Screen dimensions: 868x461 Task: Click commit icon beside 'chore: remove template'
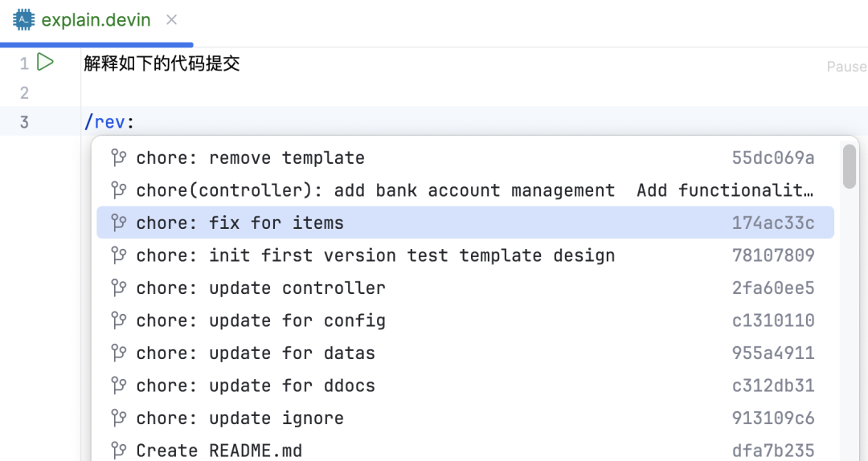click(x=118, y=157)
